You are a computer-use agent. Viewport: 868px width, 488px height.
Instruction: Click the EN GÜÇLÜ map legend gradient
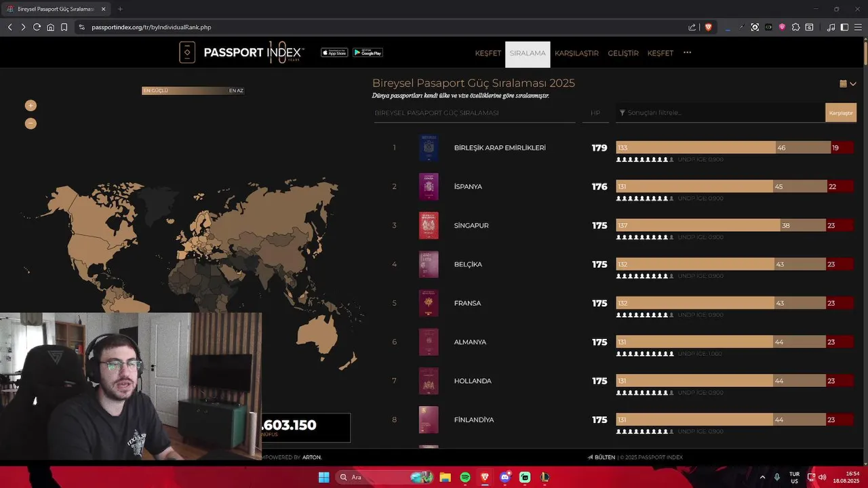pyautogui.click(x=193, y=90)
